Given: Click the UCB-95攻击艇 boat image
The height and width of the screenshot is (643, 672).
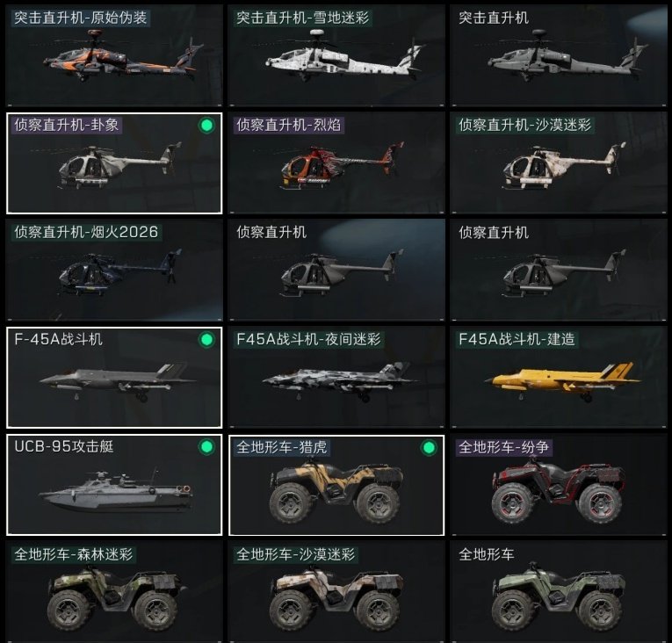Looking at the screenshot, I should pyautogui.click(x=116, y=490).
